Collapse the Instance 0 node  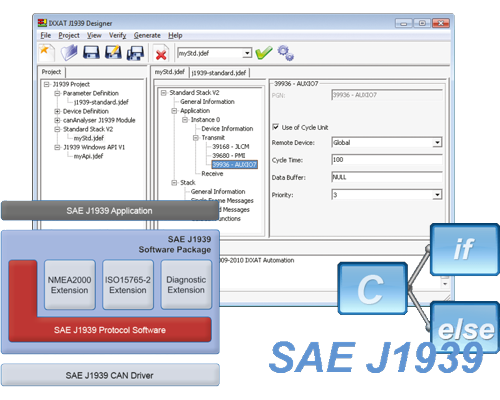click(x=185, y=120)
